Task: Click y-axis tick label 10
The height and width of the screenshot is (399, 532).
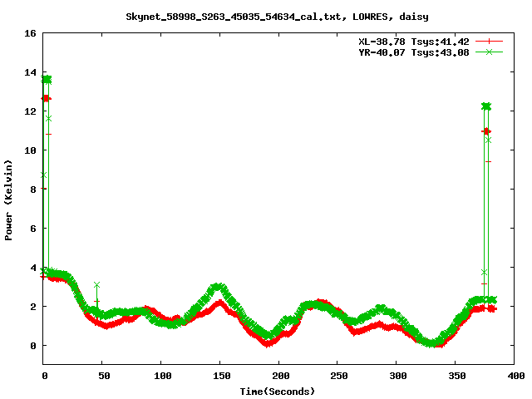Action: pos(30,150)
